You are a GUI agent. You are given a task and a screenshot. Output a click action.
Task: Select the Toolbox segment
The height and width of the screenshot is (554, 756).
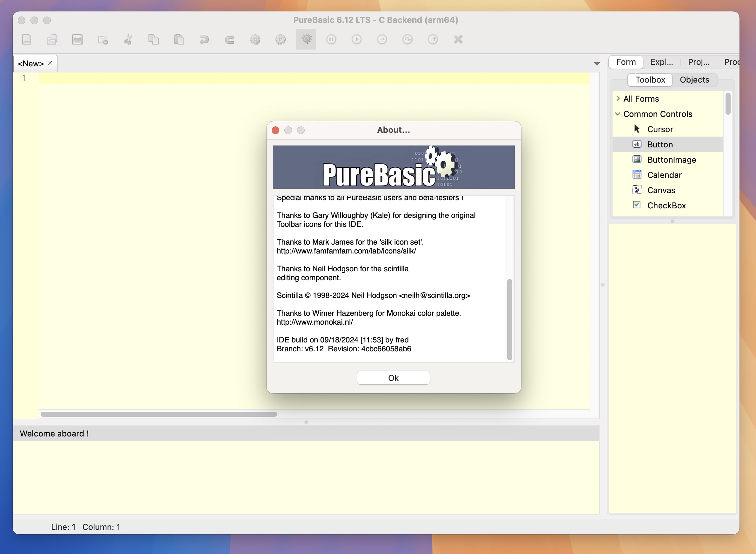pyautogui.click(x=650, y=80)
